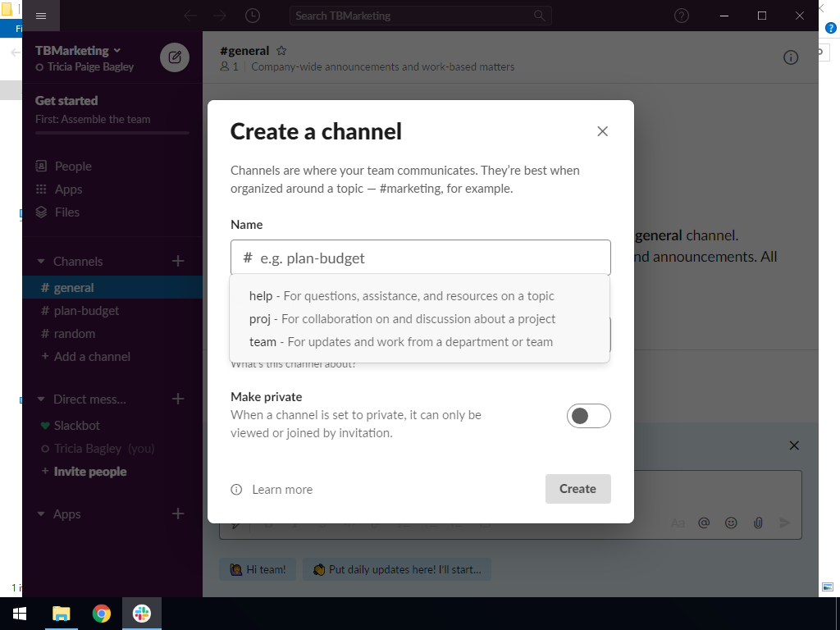Open People in the sidebar
The image size is (840, 630).
(x=73, y=166)
